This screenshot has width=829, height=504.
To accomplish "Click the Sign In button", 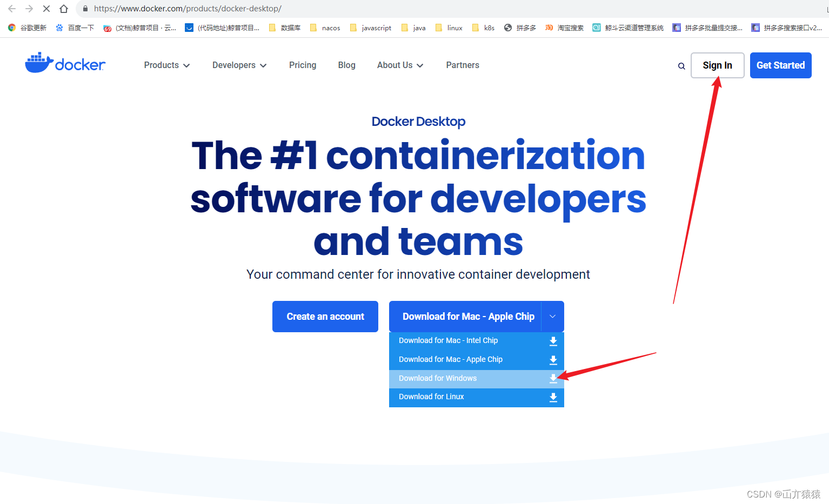I will tap(717, 65).
